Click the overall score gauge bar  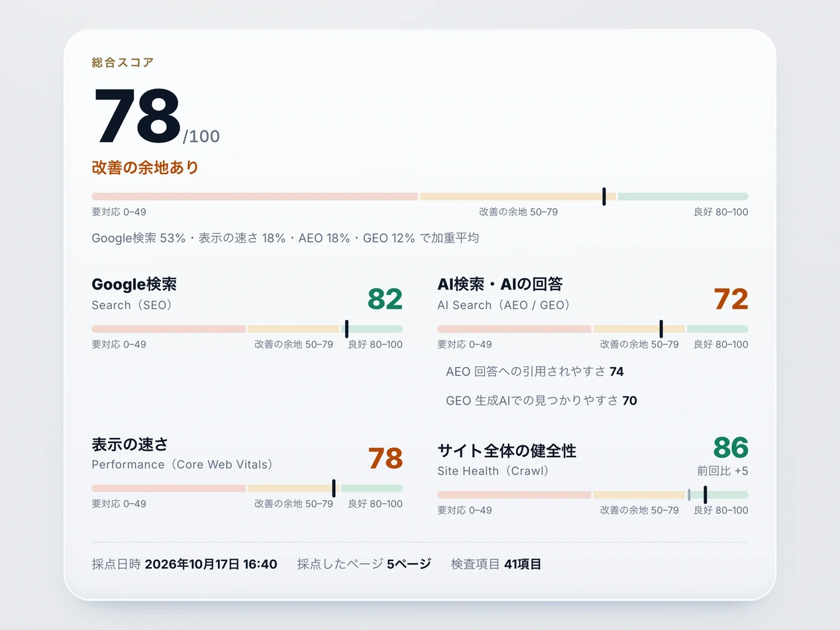[420, 197]
